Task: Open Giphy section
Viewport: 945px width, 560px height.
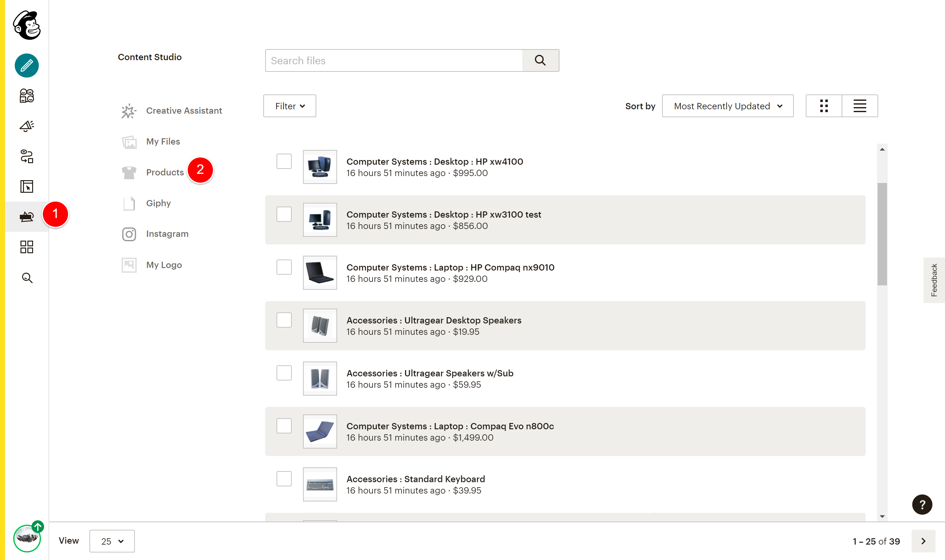Action: point(158,203)
